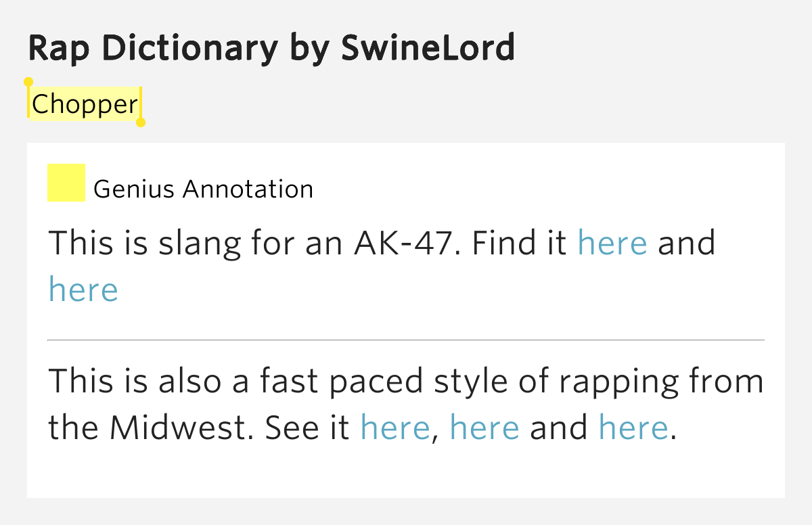Open the middle "here" link in the Midwest sentence
Viewport: 812px width, 525px height.
coord(484,428)
